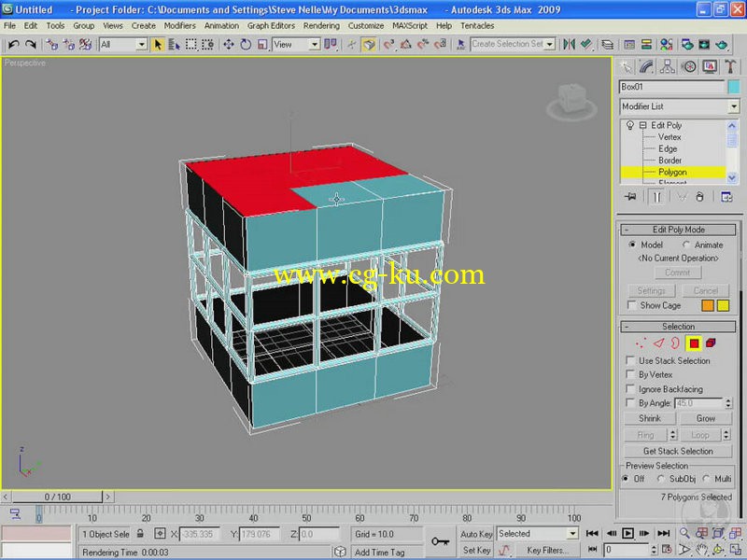Click the orange cage color swatch

point(708,306)
